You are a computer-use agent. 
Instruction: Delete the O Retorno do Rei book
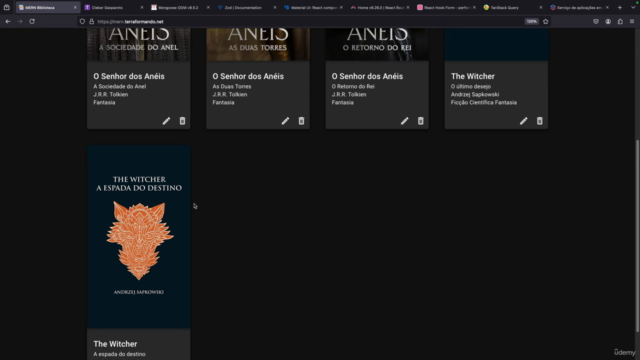coord(420,121)
